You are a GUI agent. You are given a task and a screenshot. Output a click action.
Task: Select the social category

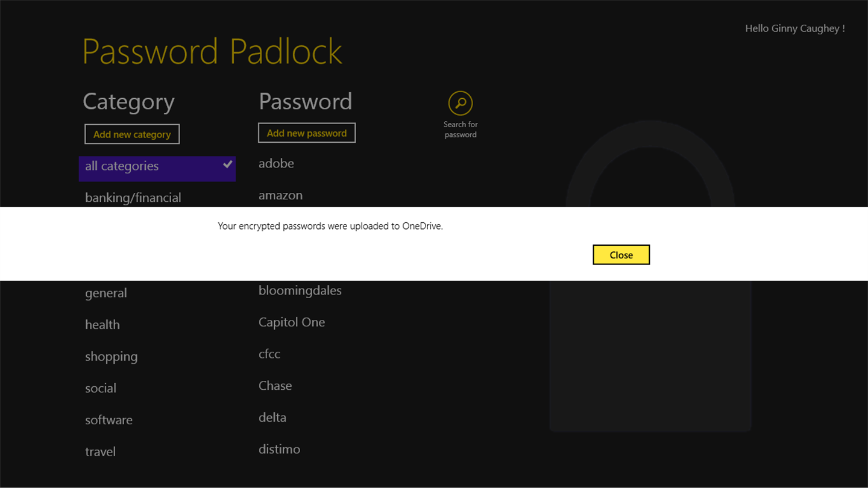point(101,388)
